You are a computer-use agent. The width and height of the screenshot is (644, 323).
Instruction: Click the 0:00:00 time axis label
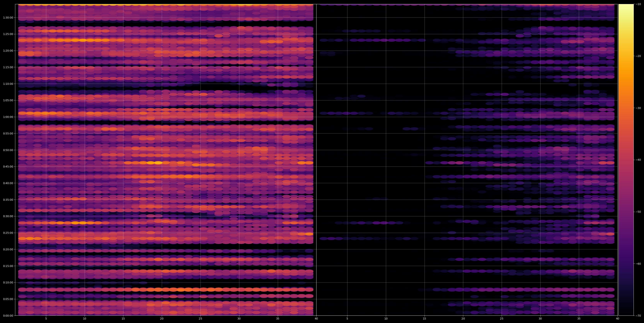point(8,316)
